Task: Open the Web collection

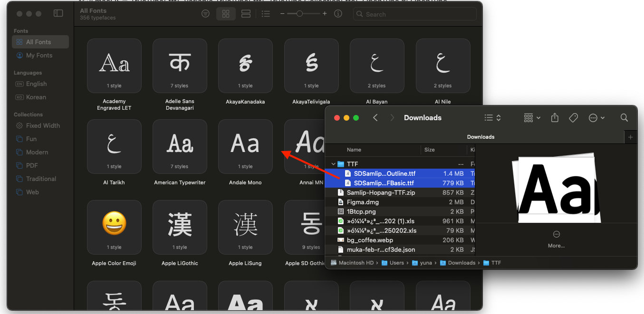Action: click(x=40, y=192)
